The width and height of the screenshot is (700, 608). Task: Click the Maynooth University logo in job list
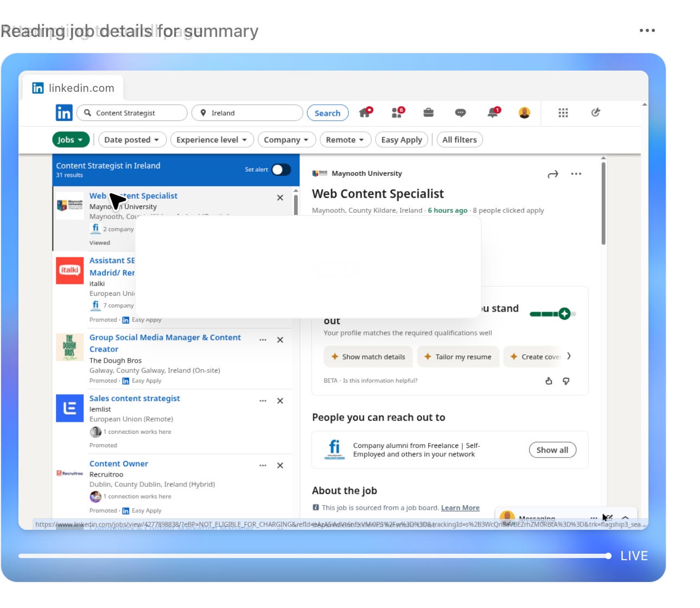coord(70,205)
